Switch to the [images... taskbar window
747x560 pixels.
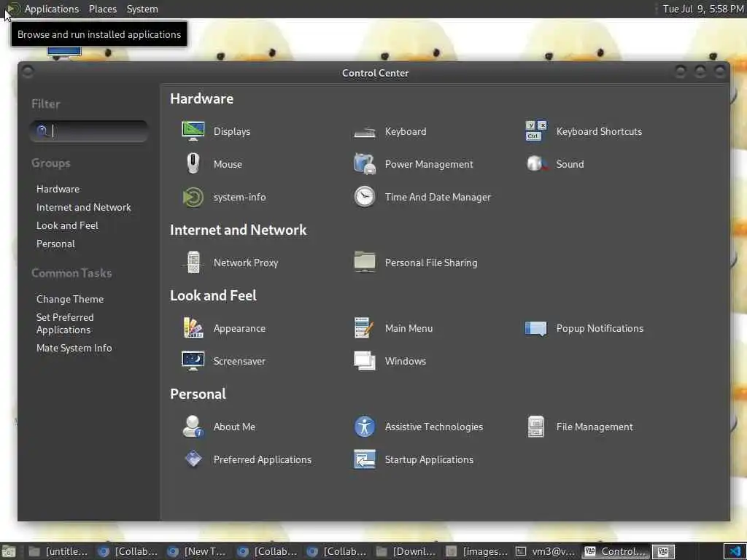click(x=476, y=551)
